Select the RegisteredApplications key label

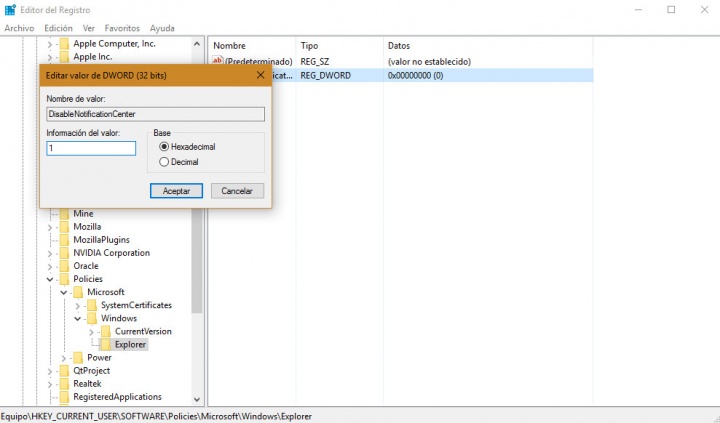[x=118, y=397]
